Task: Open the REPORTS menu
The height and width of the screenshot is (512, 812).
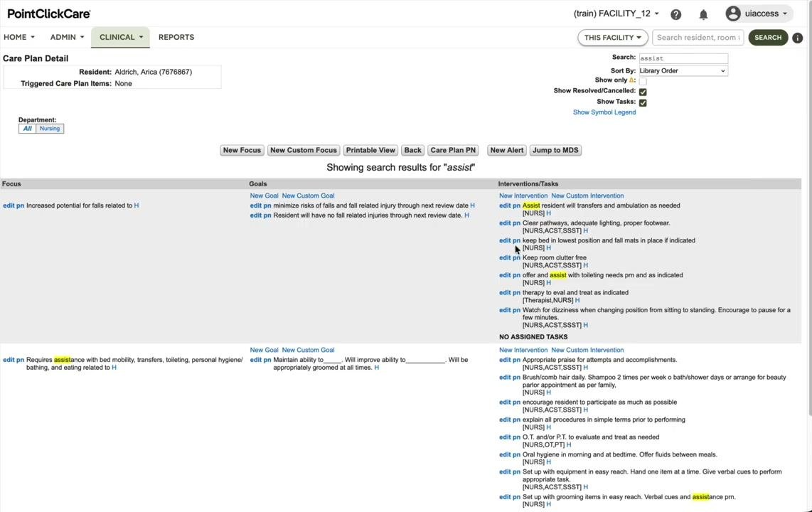Action: pyautogui.click(x=176, y=37)
